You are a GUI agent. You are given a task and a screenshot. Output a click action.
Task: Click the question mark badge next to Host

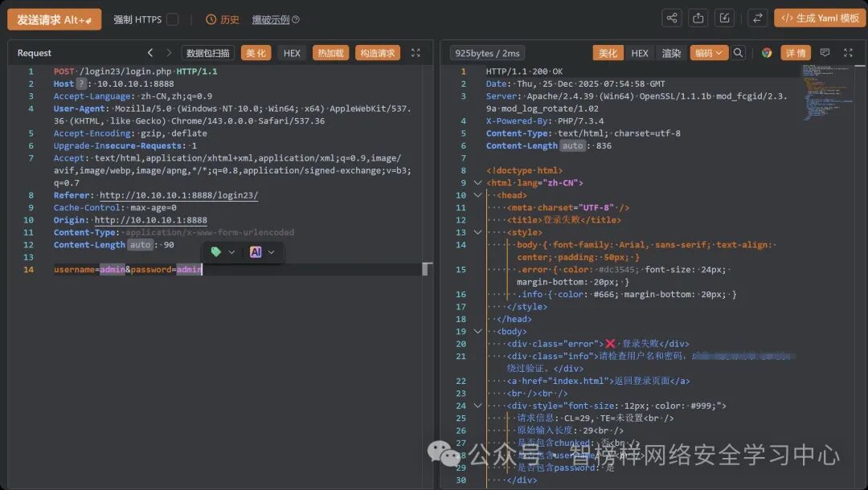pos(81,84)
